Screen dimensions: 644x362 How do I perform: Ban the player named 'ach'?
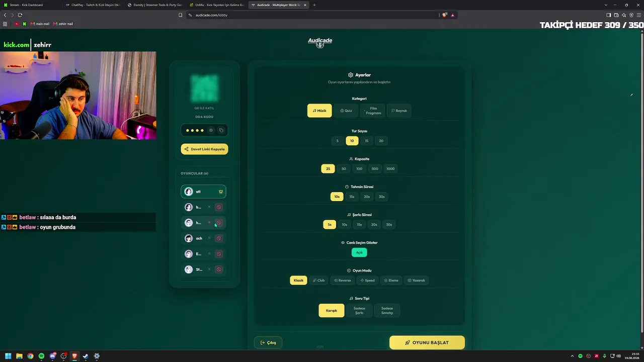click(219, 238)
